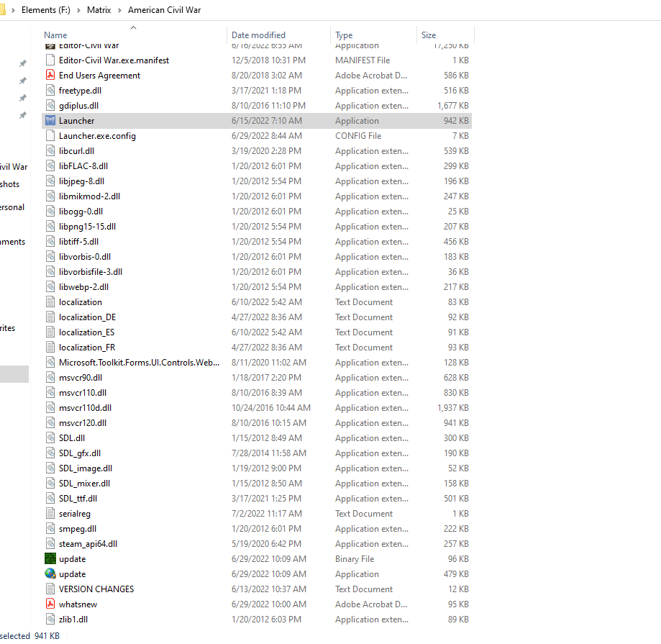
Task: Click the first pin icon in navigation pane
Action: (x=23, y=63)
